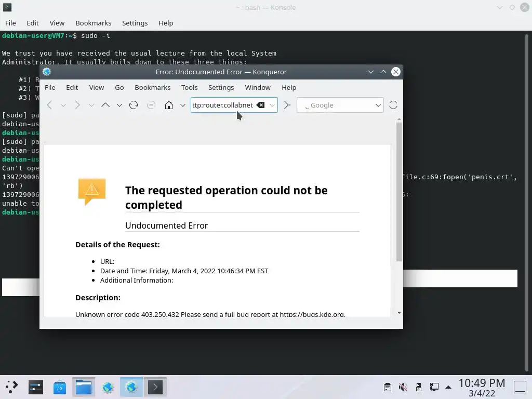Open Discover software center in taskbar
Image resolution: width=532 pixels, height=399 pixels.
60,387
